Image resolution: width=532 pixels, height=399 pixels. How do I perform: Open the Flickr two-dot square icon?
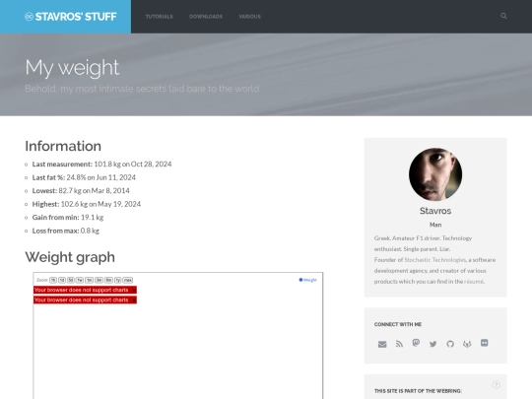(x=484, y=343)
